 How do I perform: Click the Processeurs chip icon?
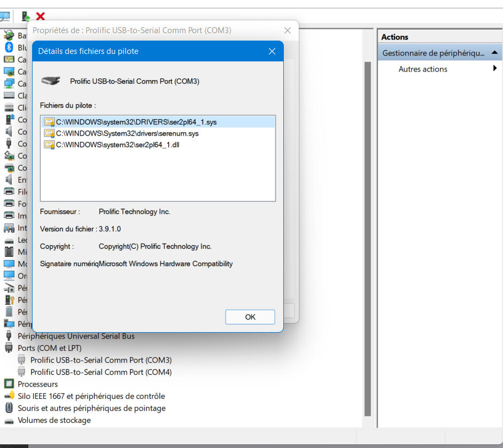[x=9, y=383]
